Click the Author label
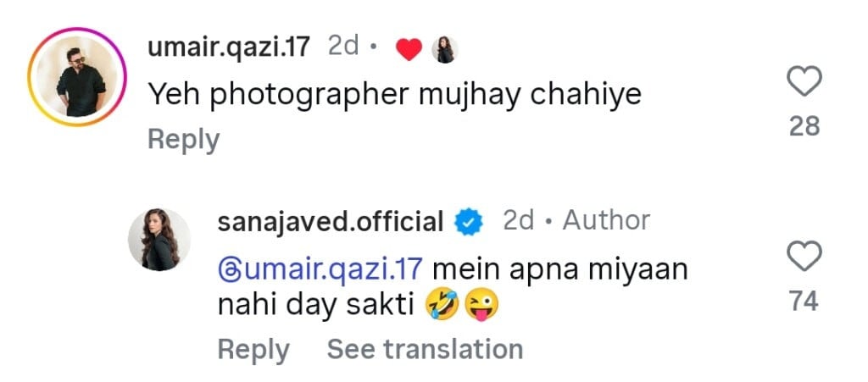868x382 pixels. click(x=606, y=221)
